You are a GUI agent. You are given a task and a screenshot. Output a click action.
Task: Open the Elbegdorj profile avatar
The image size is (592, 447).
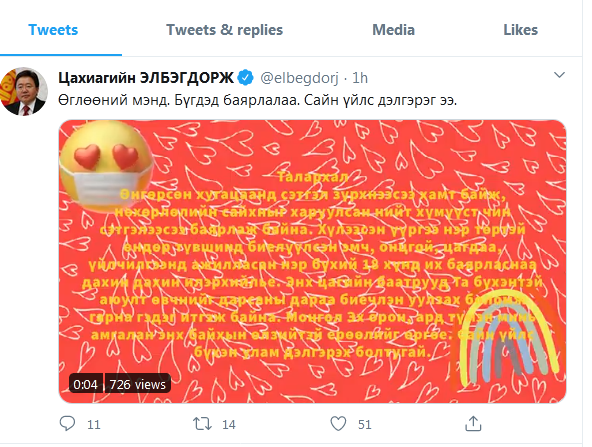click(x=24, y=91)
